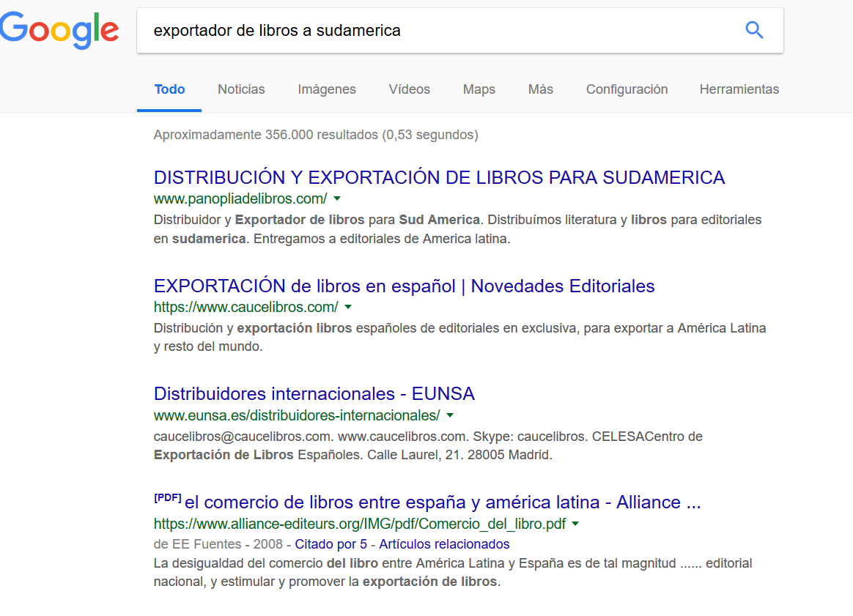
Task: Open the Herramientas search tools
Action: (739, 89)
